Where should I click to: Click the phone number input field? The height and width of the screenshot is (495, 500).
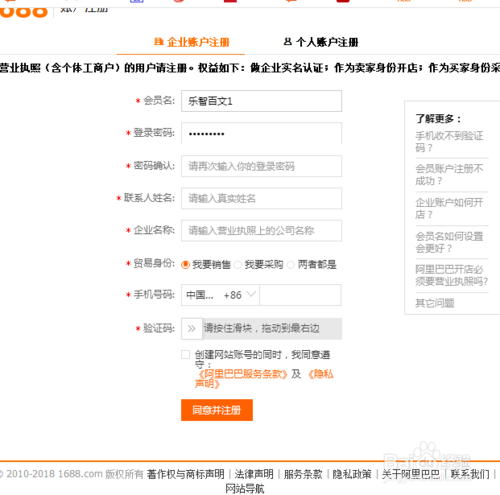coord(300,295)
